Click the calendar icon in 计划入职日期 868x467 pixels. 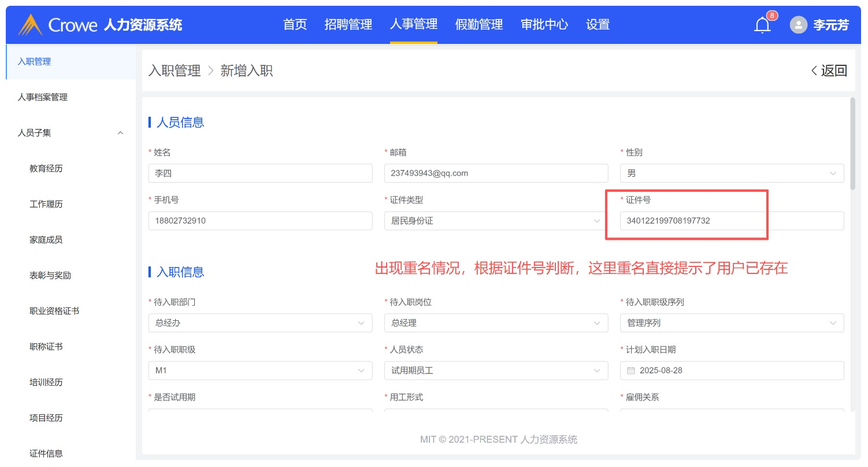click(631, 370)
